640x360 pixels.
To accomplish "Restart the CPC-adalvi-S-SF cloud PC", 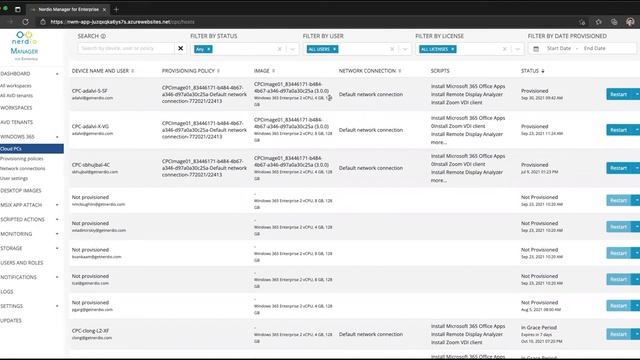I will click(x=619, y=94).
